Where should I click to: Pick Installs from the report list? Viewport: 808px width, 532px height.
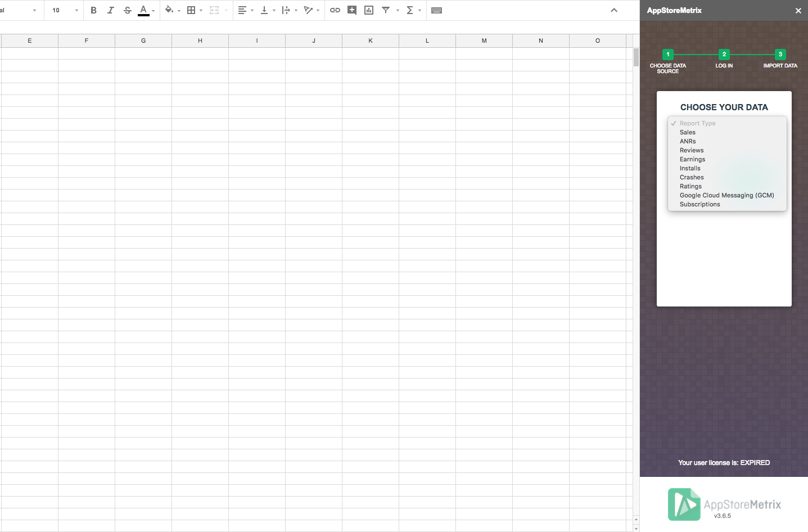pyautogui.click(x=727, y=168)
